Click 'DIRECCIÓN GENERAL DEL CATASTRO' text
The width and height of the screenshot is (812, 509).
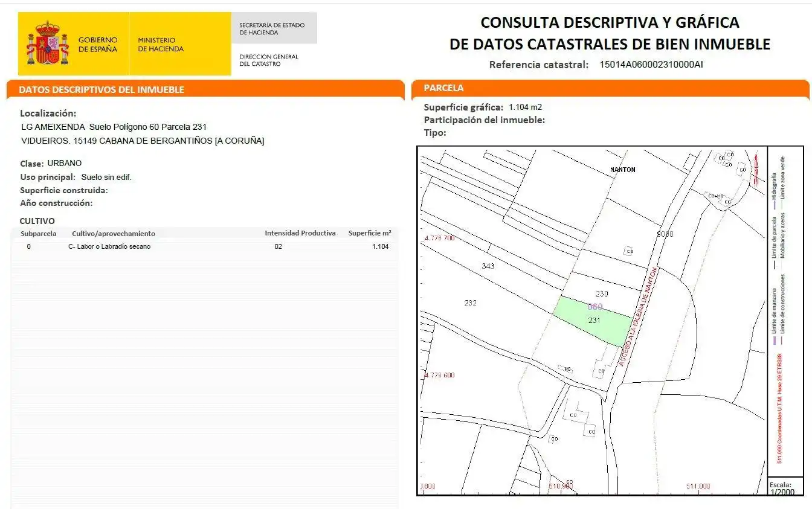point(269,60)
